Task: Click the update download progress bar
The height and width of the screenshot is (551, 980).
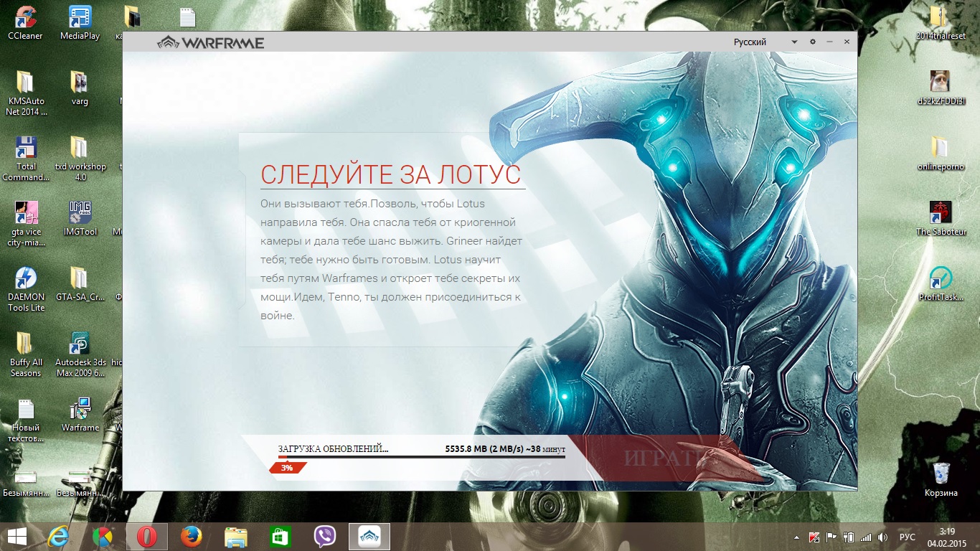Action: 422,457
